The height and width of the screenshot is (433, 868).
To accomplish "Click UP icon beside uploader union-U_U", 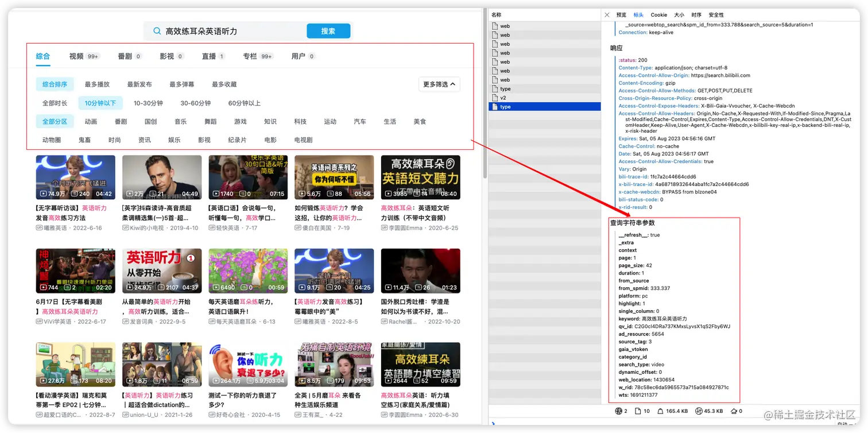I will pyautogui.click(x=126, y=415).
